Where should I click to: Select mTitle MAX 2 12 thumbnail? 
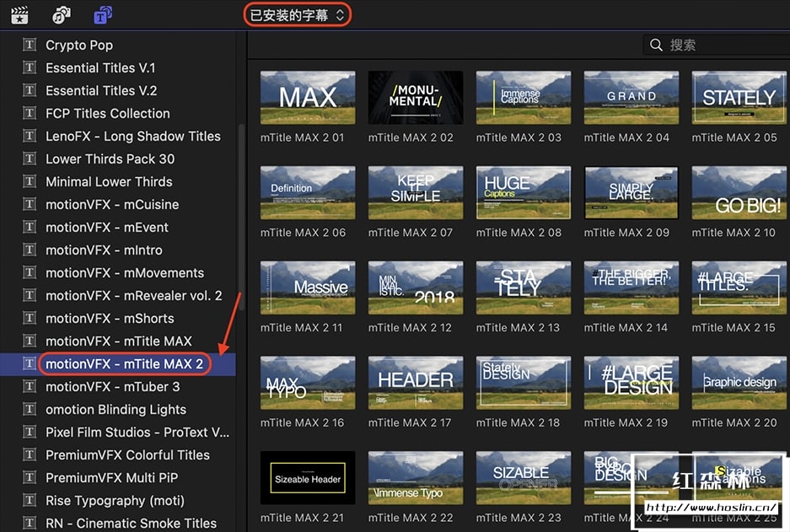pos(415,287)
